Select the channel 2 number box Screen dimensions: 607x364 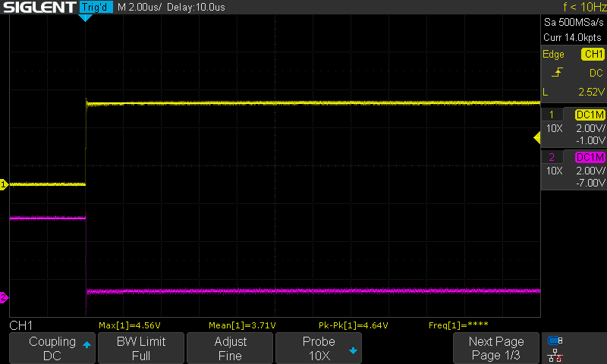click(552, 157)
